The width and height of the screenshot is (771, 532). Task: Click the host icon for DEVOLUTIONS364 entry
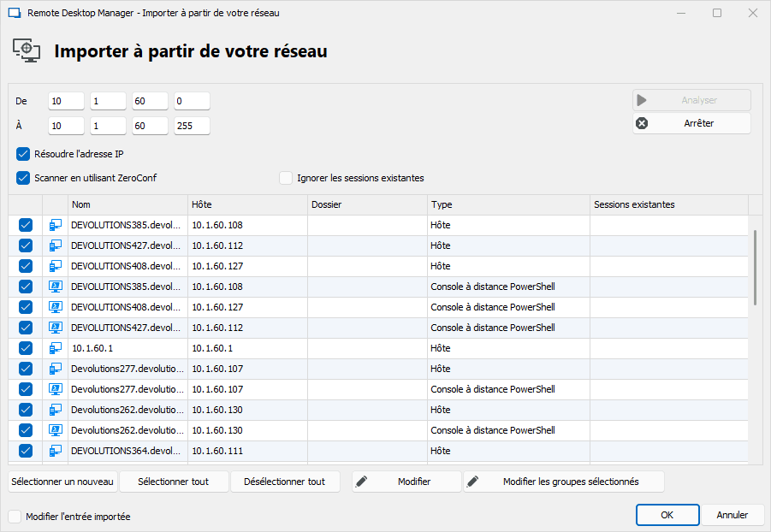pos(56,451)
